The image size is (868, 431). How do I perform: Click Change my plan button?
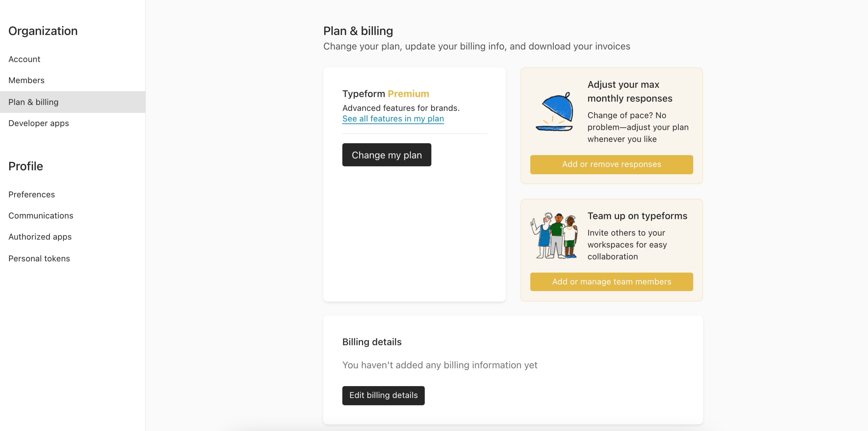tap(387, 155)
